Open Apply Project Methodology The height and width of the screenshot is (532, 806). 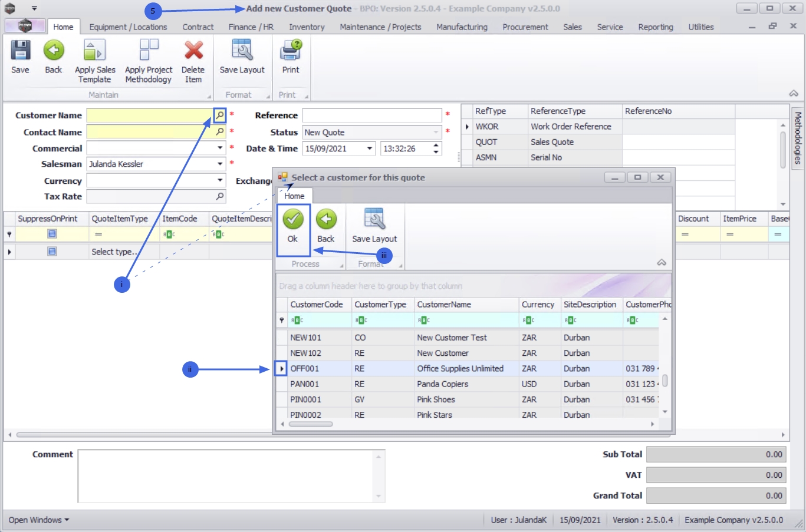point(149,61)
